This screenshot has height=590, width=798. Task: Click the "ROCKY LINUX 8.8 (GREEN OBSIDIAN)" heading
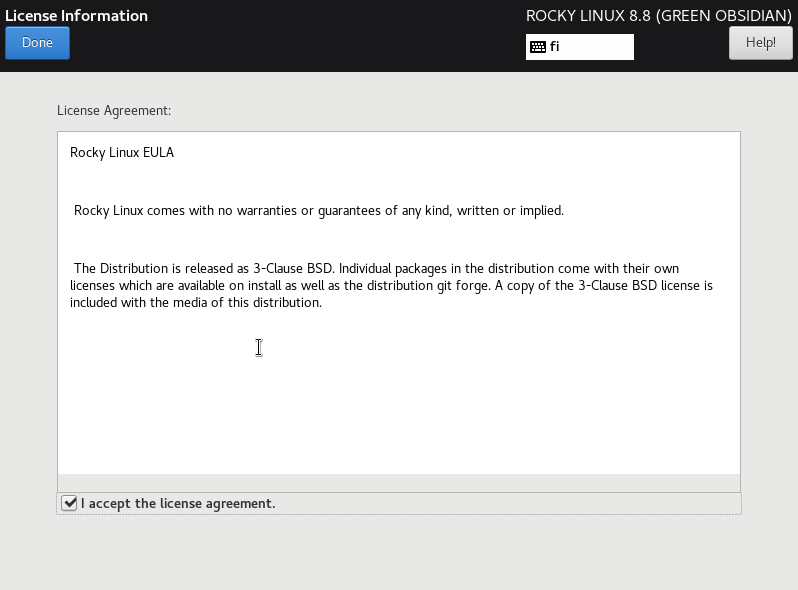(x=658, y=16)
